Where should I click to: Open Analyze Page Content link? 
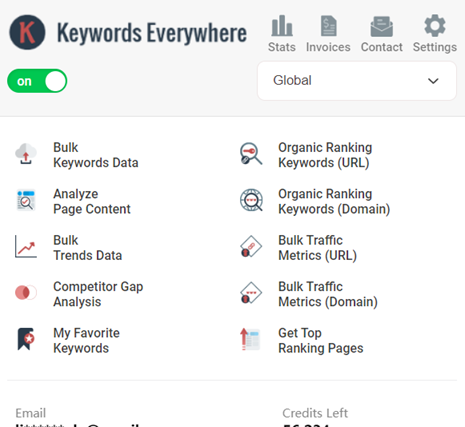click(92, 201)
